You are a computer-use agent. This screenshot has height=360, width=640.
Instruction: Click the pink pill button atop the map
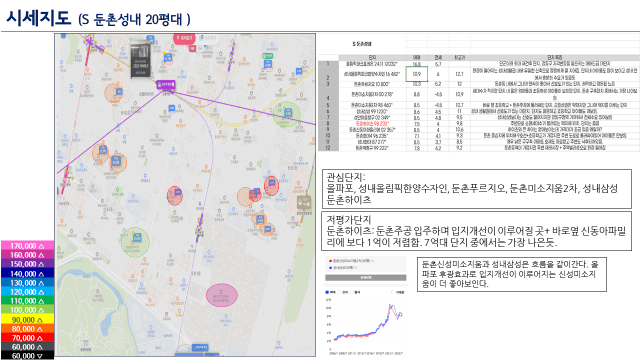(185, 38)
